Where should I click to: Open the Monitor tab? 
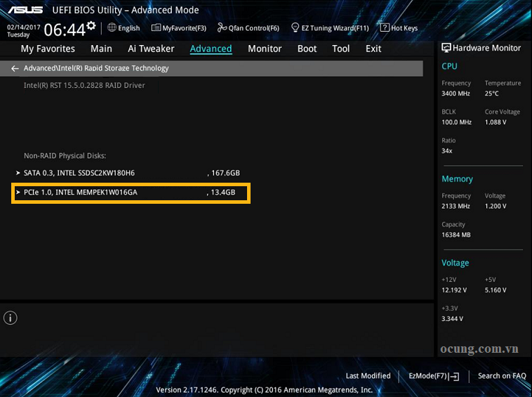[x=265, y=48]
